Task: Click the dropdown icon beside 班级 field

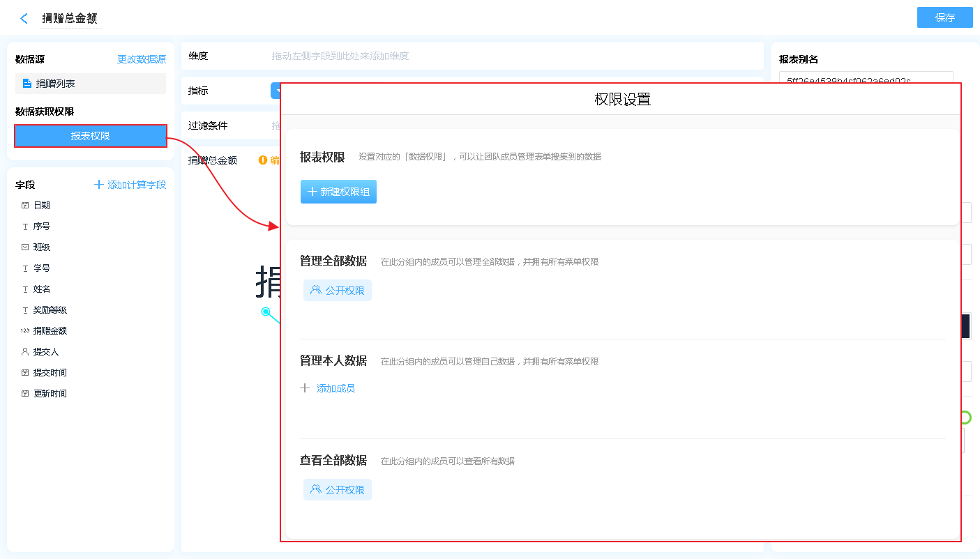Action: [25, 247]
